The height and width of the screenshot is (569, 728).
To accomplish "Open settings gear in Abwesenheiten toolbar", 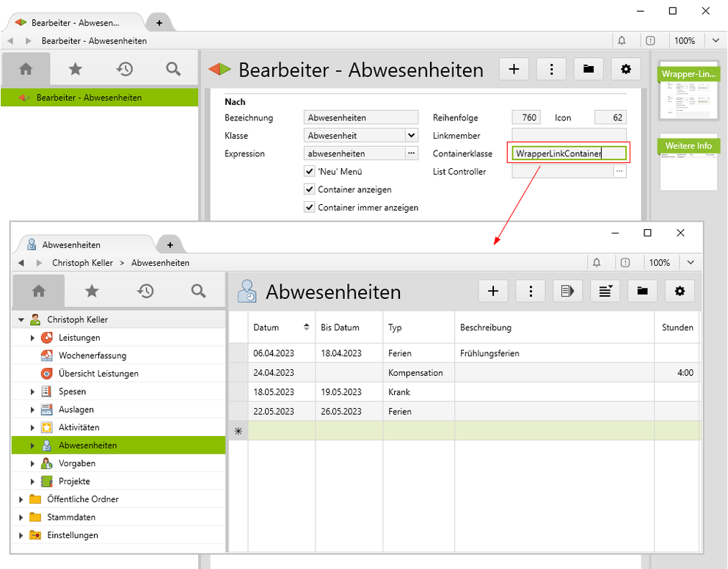I will point(680,291).
